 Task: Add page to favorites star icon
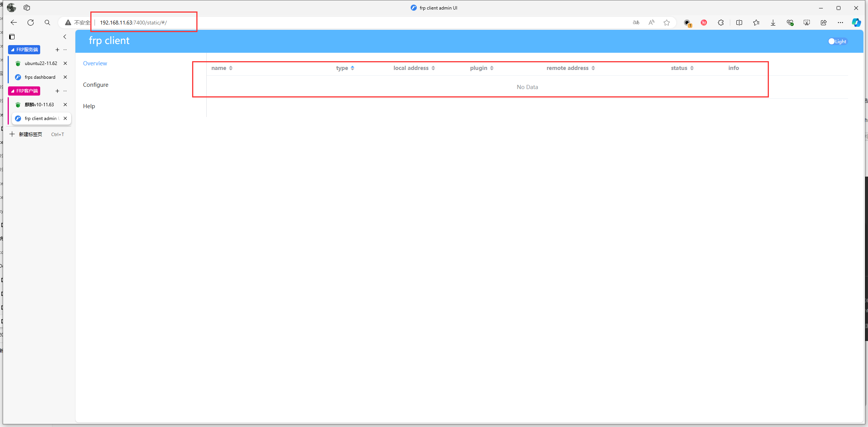667,23
